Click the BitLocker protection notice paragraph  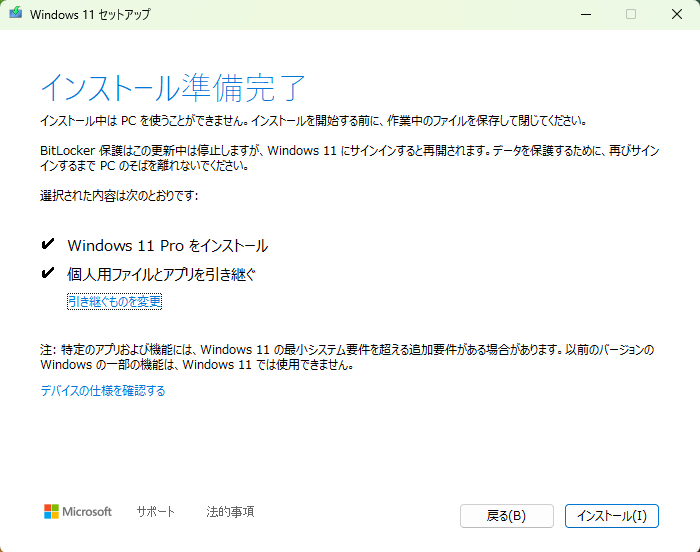click(x=349, y=157)
